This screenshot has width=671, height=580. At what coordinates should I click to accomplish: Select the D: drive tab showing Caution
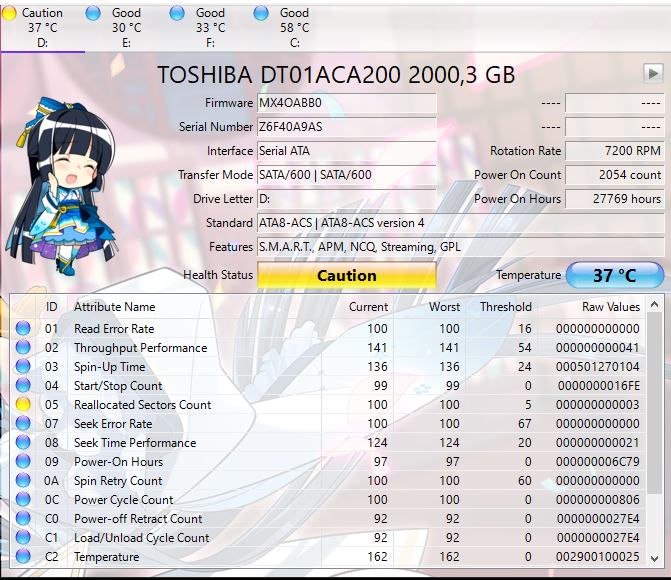(42, 28)
